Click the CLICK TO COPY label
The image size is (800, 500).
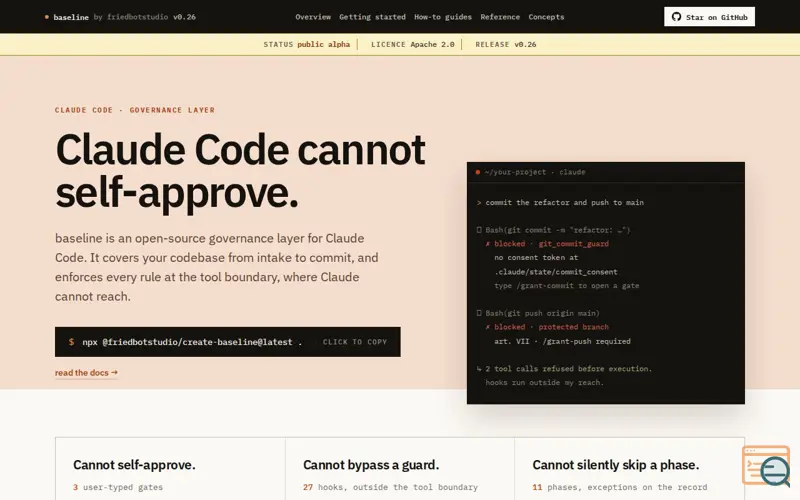[355, 342]
